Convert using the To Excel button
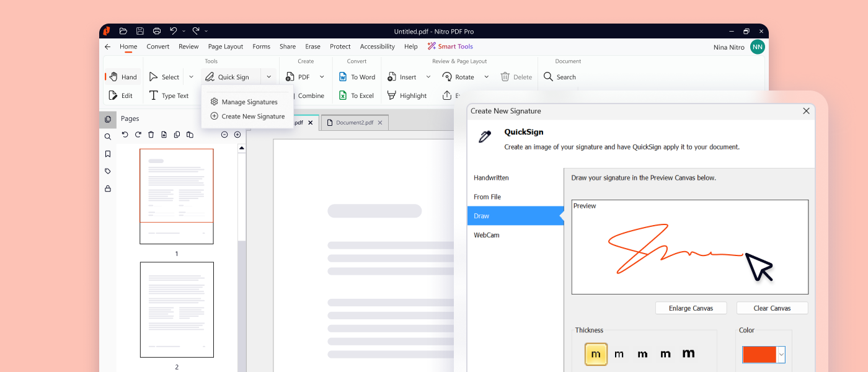Viewport: 868px width, 372px height. [x=356, y=95]
